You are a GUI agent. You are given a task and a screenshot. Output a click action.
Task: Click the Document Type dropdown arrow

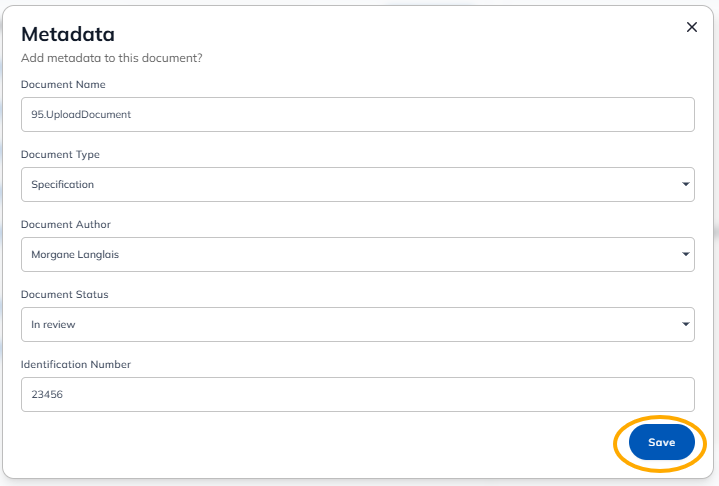(686, 184)
